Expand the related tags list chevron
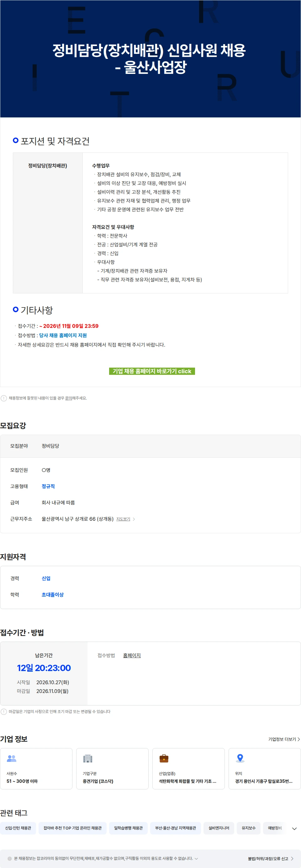Image resolution: width=301 pixels, height=868 pixels. click(294, 828)
